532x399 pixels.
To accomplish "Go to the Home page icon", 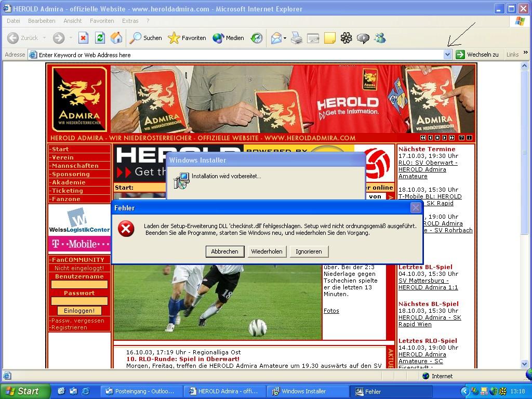I will coord(116,38).
